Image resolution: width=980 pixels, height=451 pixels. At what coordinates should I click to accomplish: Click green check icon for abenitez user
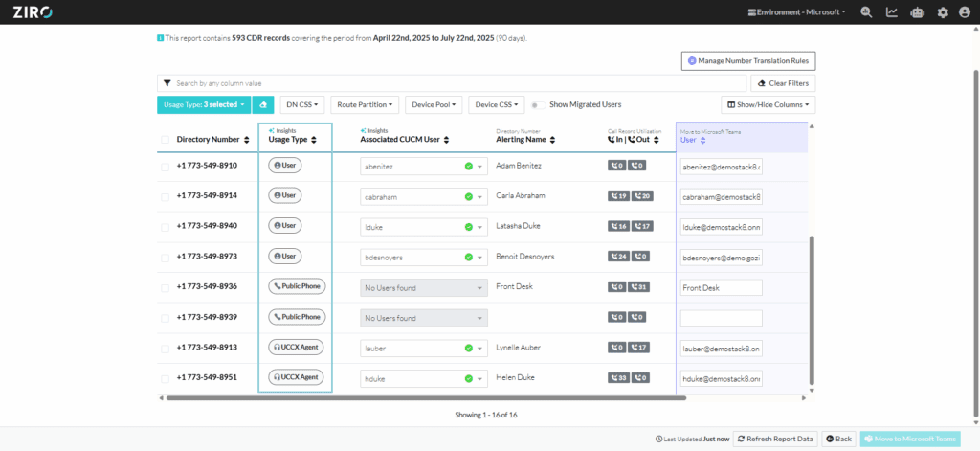[x=468, y=167]
